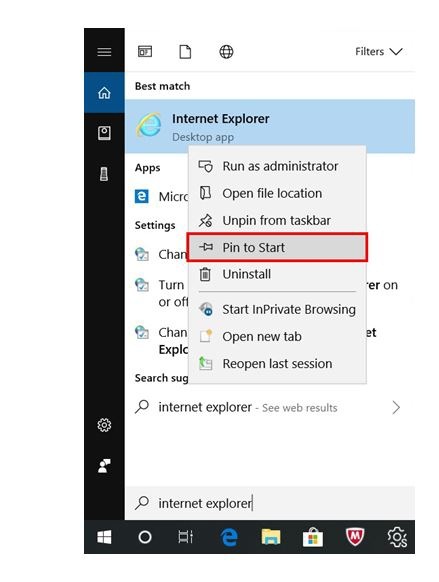Screen dimensions: 439x582
Task: Select Run as administrator
Action: click(277, 166)
